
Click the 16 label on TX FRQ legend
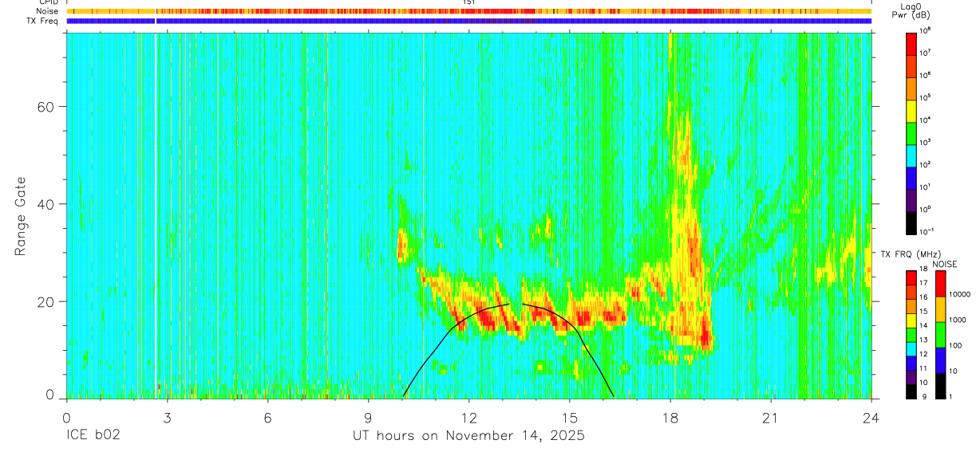click(925, 297)
